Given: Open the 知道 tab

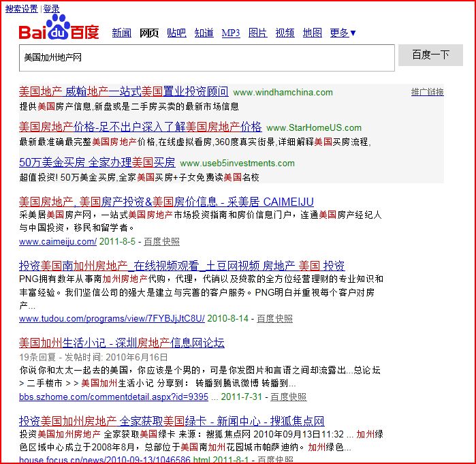Looking at the screenshot, I should pos(204,33).
